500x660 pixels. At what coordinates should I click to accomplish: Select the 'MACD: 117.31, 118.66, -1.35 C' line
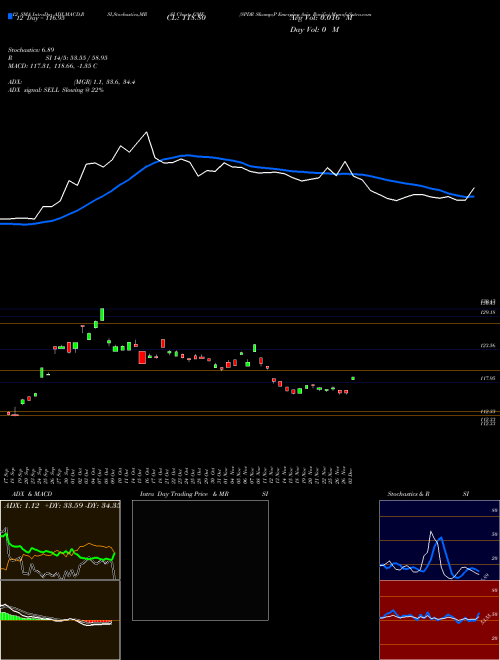pyautogui.click(x=53, y=66)
